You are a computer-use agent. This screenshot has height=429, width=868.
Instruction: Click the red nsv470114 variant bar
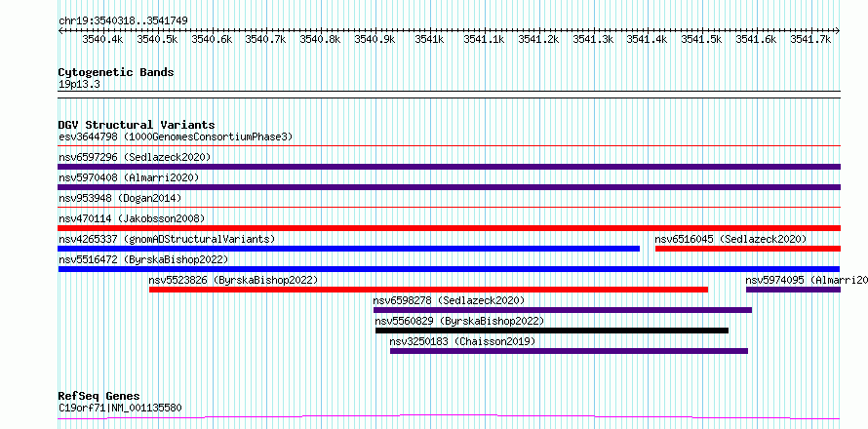[450, 228]
